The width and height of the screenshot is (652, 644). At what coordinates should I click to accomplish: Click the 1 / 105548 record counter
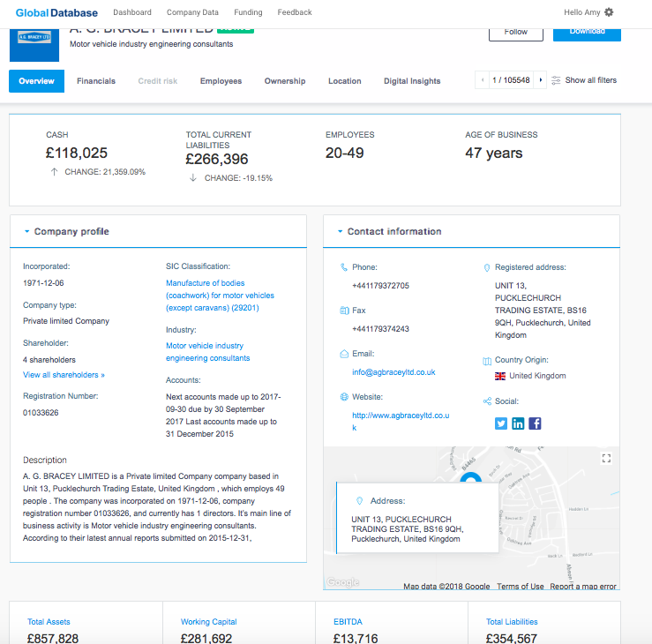[x=511, y=79]
